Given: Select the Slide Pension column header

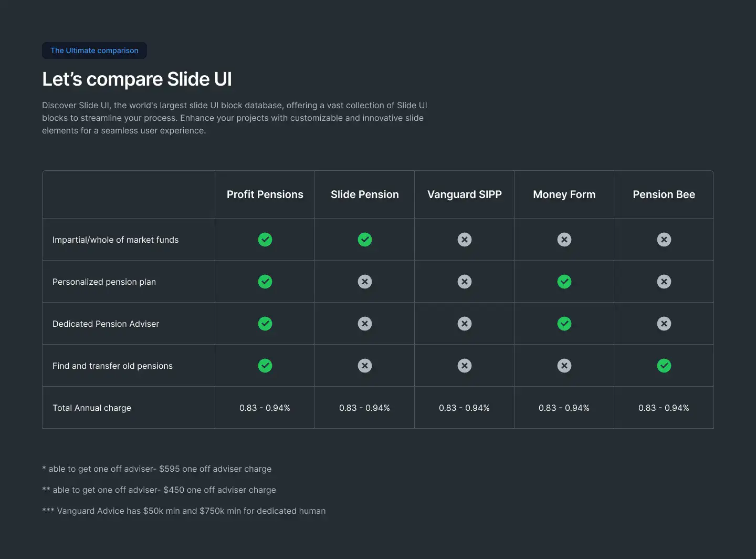Looking at the screenshot, I should click(365, 194).
